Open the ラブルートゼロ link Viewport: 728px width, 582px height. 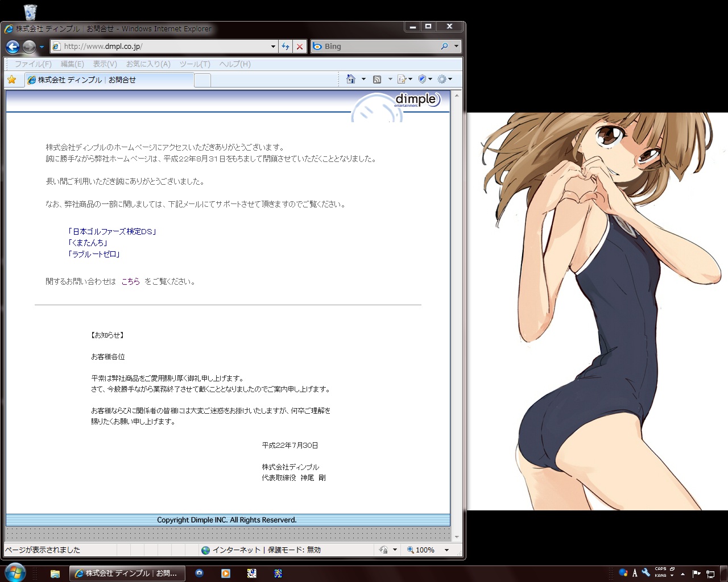pos(94,254)
